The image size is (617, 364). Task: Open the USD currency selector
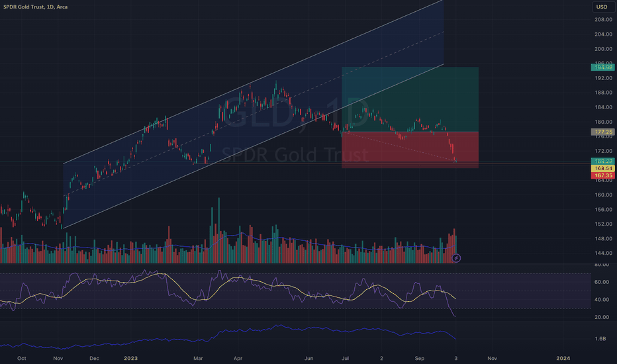[x=602, y=7]
